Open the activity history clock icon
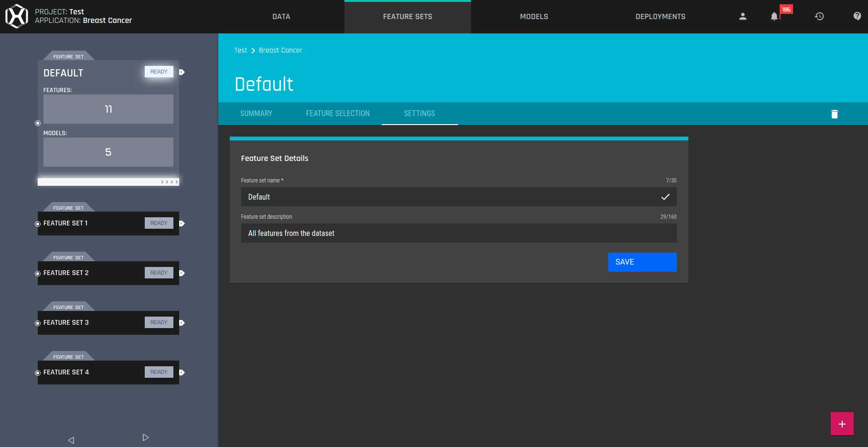 point(819,16)
